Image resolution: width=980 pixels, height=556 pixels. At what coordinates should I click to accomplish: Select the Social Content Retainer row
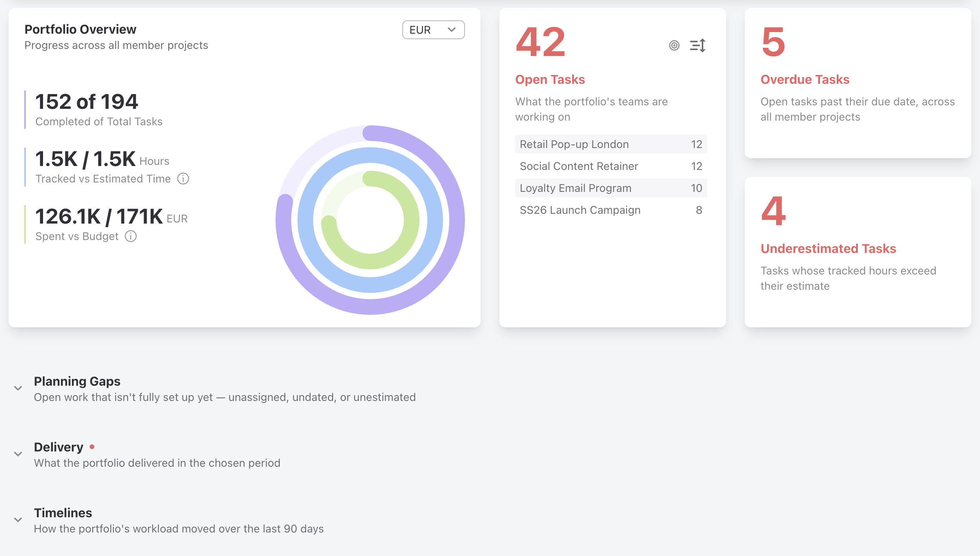(x=611, y=166)
